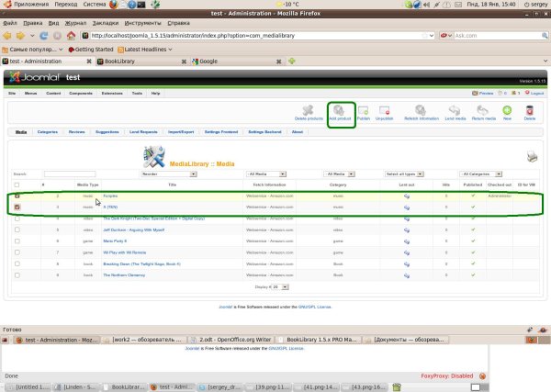Open the Breaking Dawn book title link
This screenshot has width=551, height=392.
click(x=141, y=263)
